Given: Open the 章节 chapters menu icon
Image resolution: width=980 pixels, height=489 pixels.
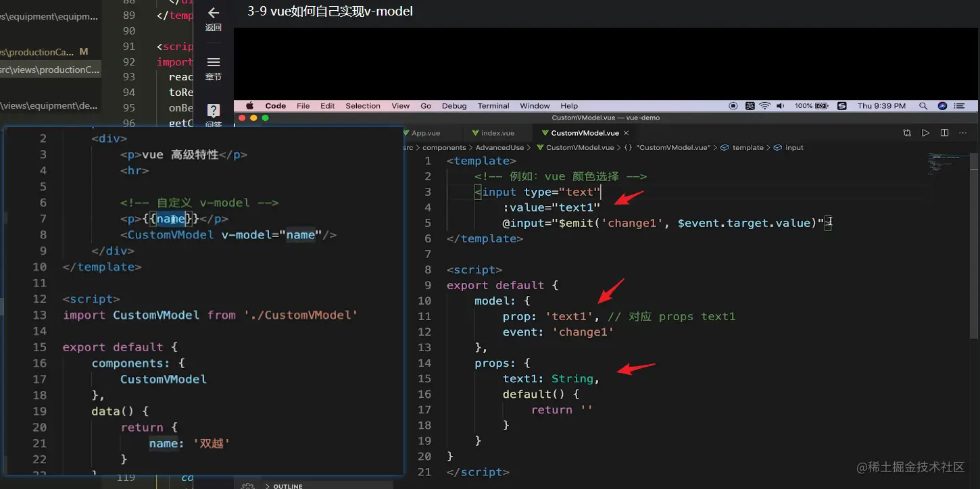Looking at the screenshot, I should pyautogui.click(x=214, y=62).
